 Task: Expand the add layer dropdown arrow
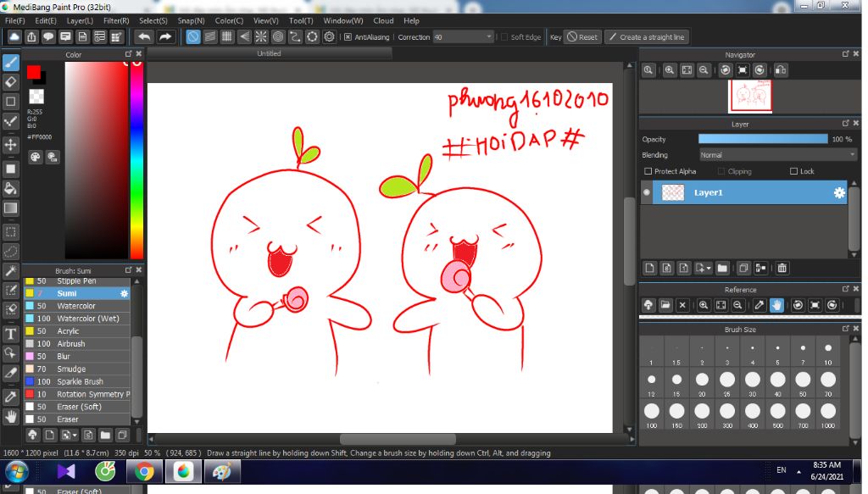709,269
